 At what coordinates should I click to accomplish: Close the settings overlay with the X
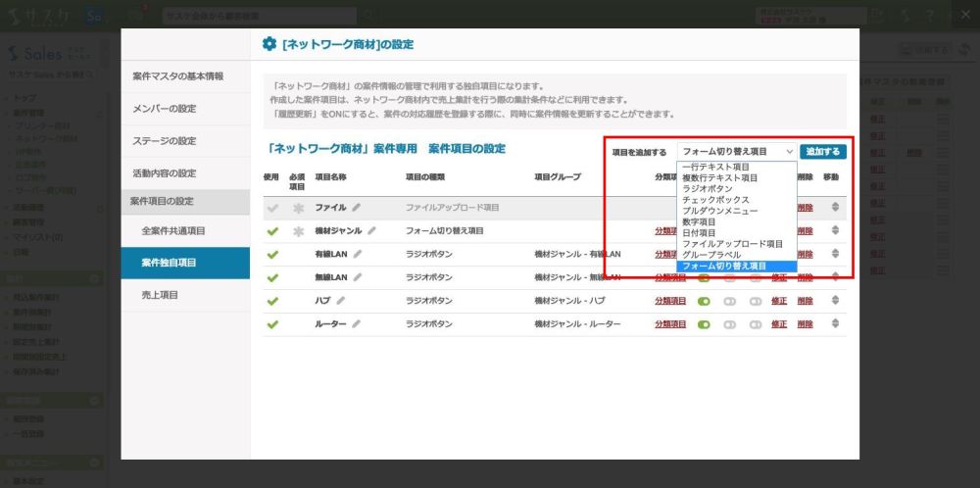pos(965,15)
